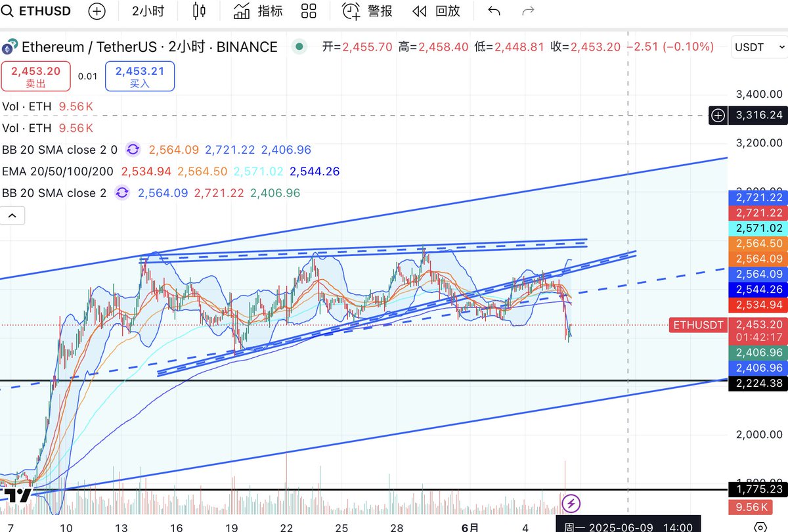The height and width of the screenshot is (532, 788).
Task: Select the BB 20 SMA close 2 0 legend
Action: (x=60, y=150)
